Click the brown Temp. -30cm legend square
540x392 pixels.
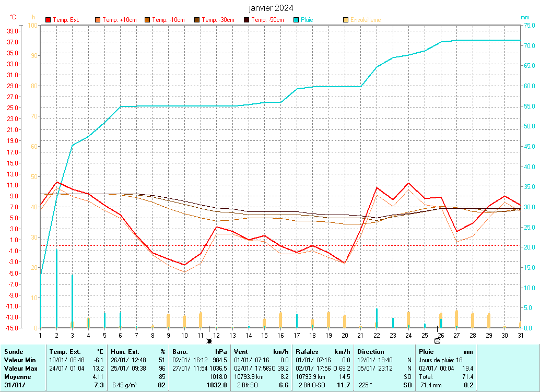[x=197, y=20]
